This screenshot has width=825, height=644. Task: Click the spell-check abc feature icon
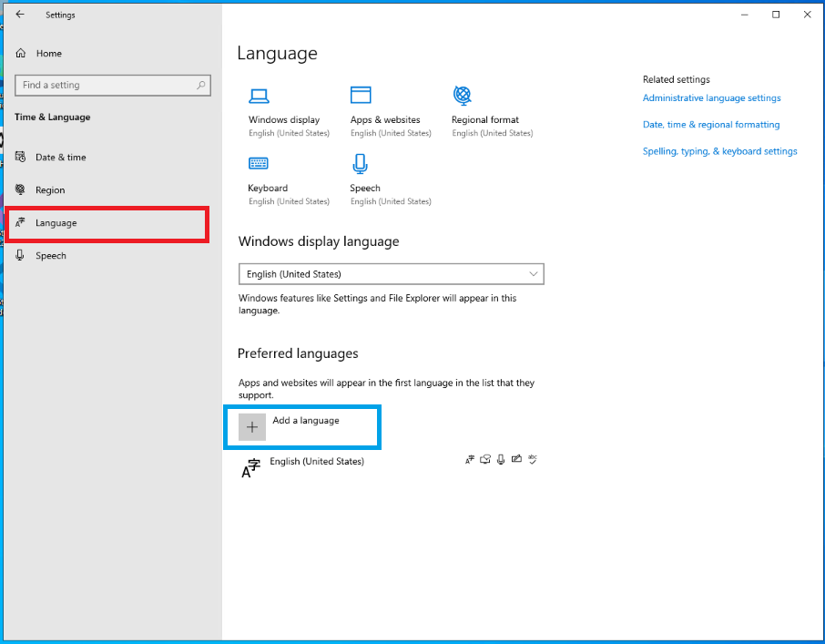coord(533,459)
